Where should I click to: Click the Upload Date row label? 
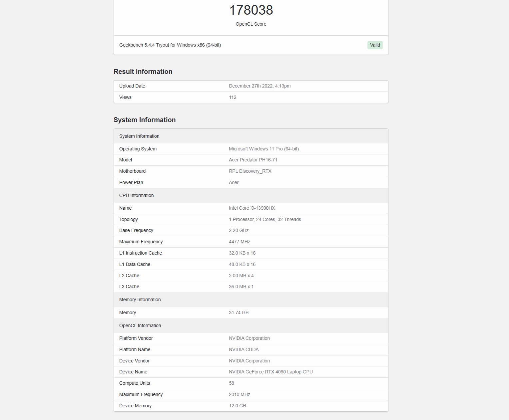point(132,86)
